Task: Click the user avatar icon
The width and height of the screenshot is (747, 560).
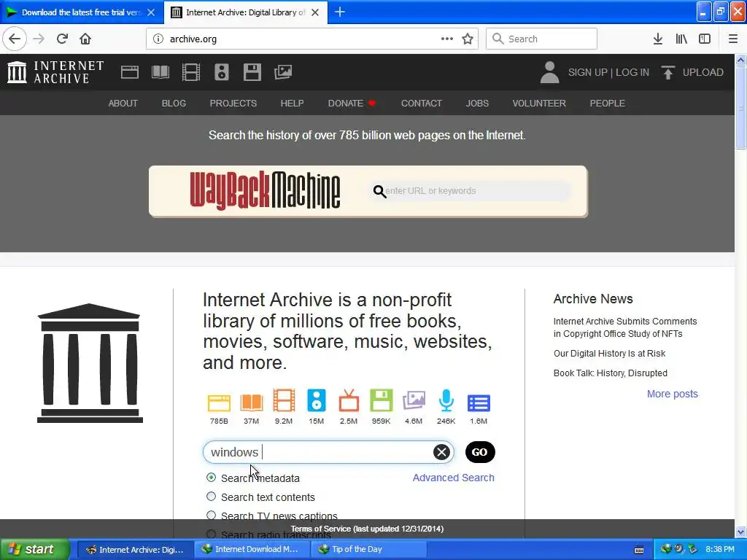Action: [x=549, y=72]
